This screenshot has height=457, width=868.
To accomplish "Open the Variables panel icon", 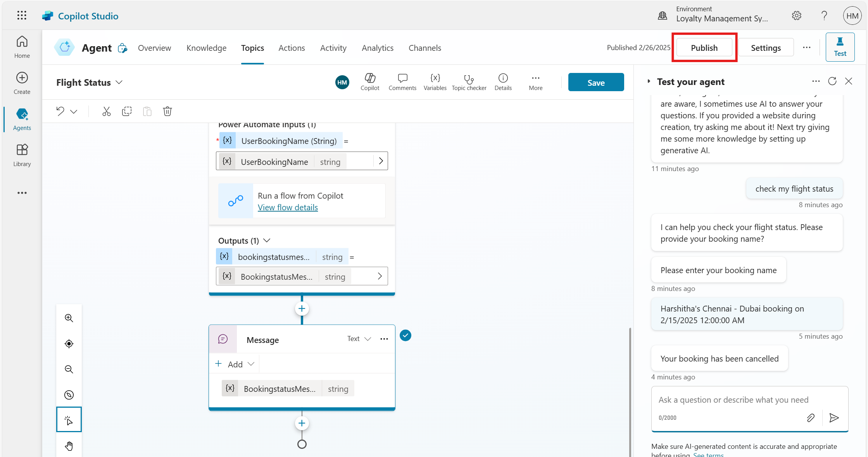I will 435,82.
